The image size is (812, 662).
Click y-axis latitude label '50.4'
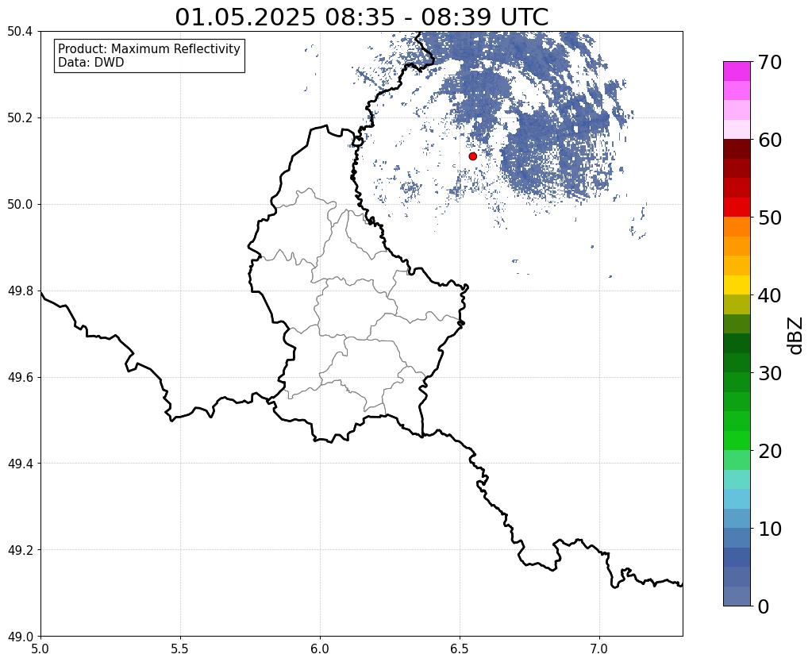[20, 32]
